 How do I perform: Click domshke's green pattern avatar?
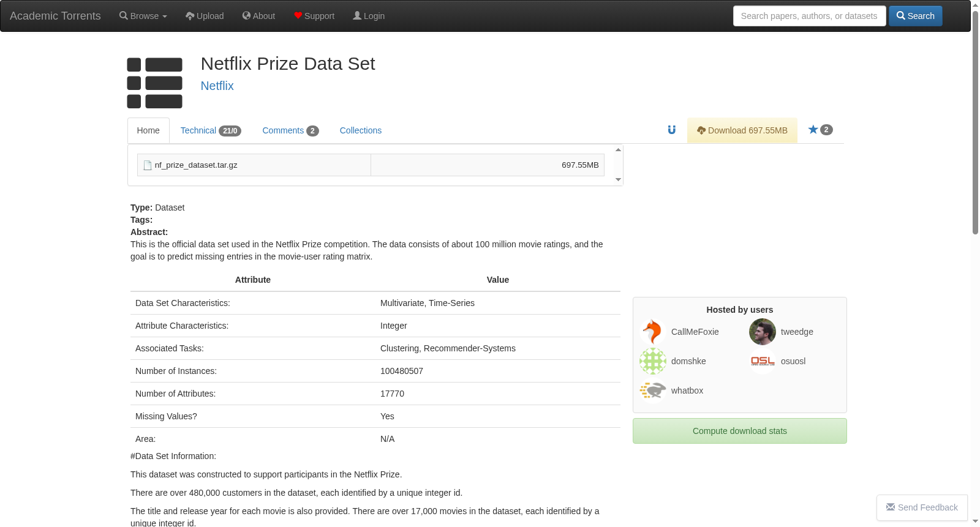(x=653, y=361)
